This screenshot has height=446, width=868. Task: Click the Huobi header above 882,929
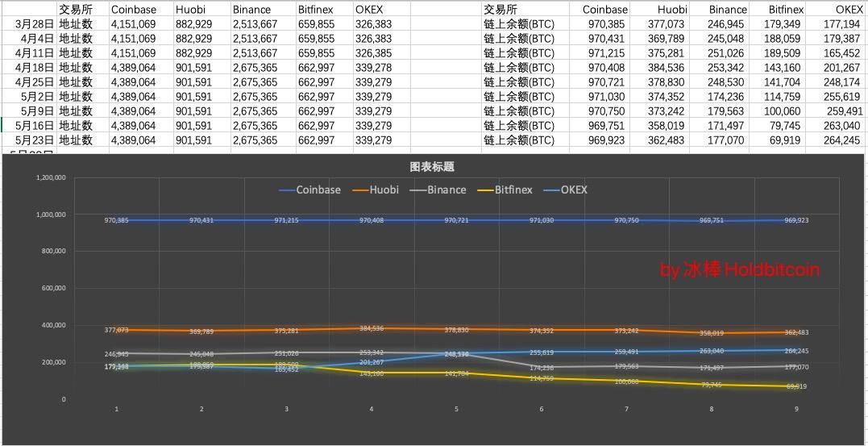point(202,10)
